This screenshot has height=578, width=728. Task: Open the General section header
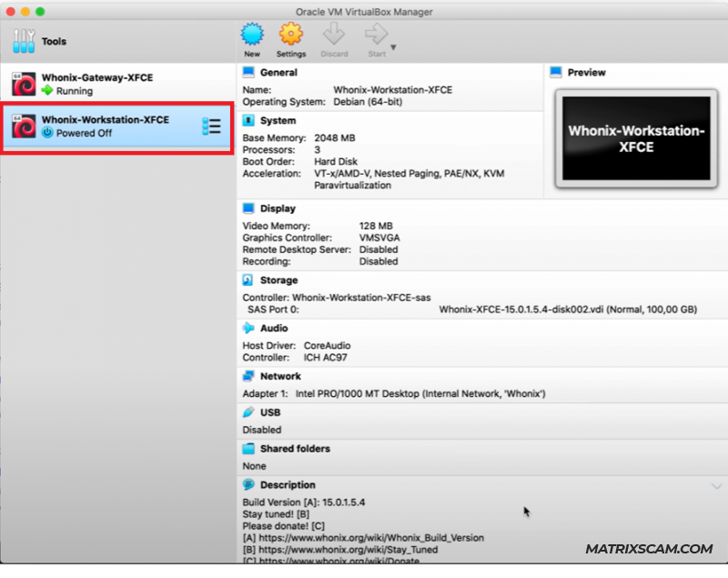278,73
